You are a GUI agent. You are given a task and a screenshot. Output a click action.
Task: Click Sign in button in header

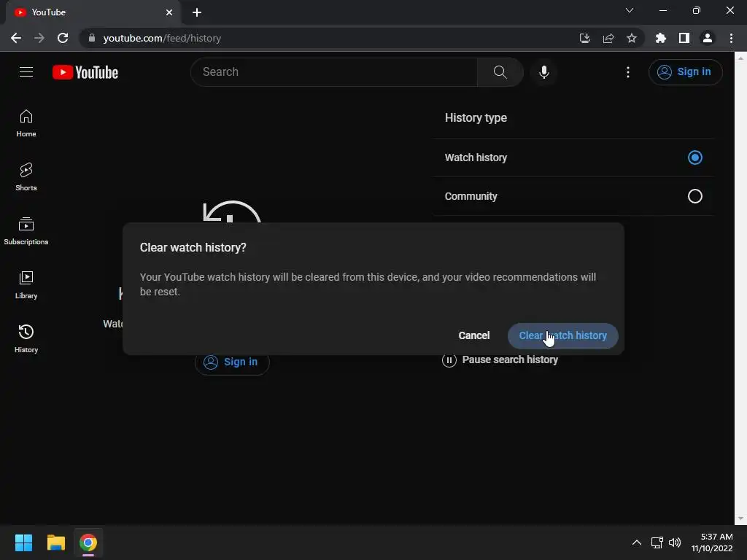[x=685, y=72]
